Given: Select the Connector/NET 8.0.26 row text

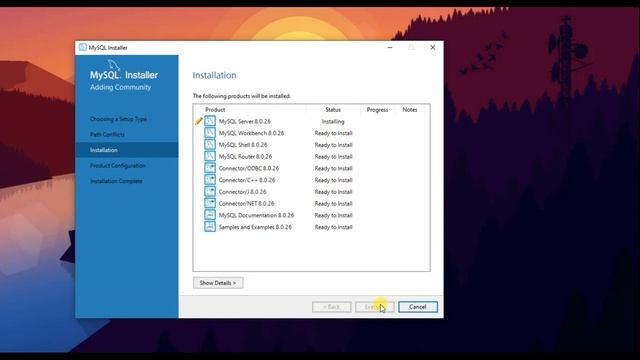Looking at the screenshot, I should (247, 204).
